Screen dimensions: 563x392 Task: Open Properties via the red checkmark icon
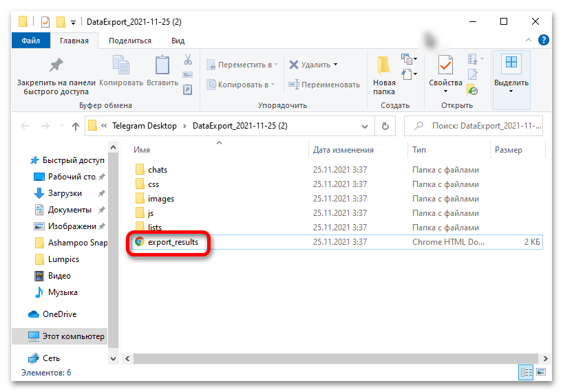[445, 65]
